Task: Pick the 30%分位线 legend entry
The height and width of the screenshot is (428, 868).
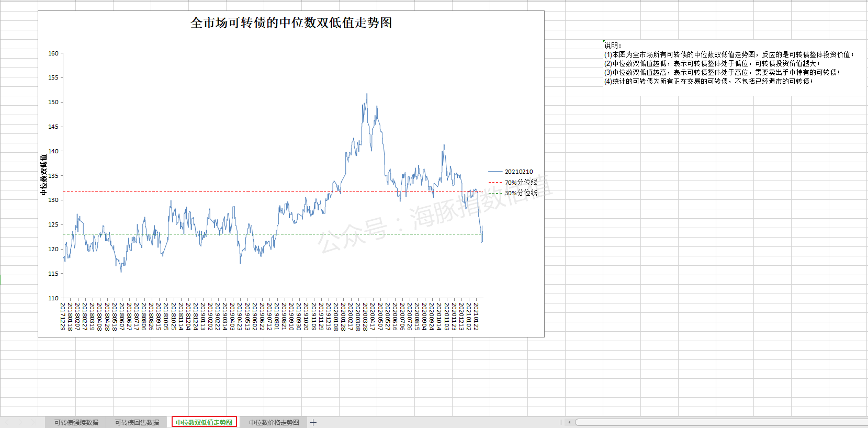Action: point(521,193)
